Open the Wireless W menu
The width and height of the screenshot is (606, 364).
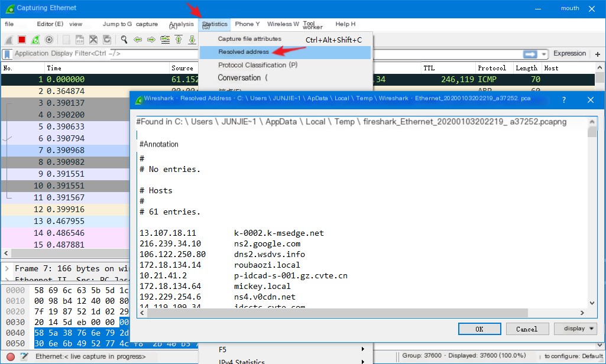pyautogui.click(x=283, y=24)
